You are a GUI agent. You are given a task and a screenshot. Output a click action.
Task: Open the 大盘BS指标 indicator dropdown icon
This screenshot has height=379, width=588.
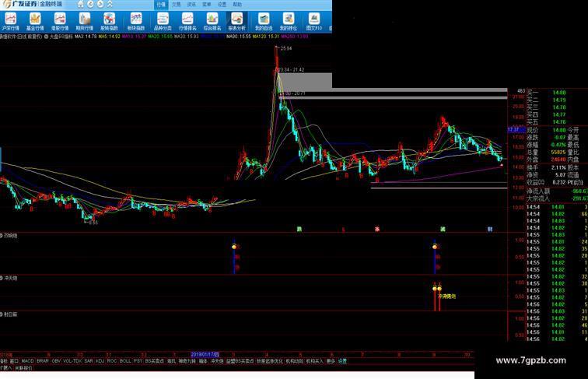point(47,37)
